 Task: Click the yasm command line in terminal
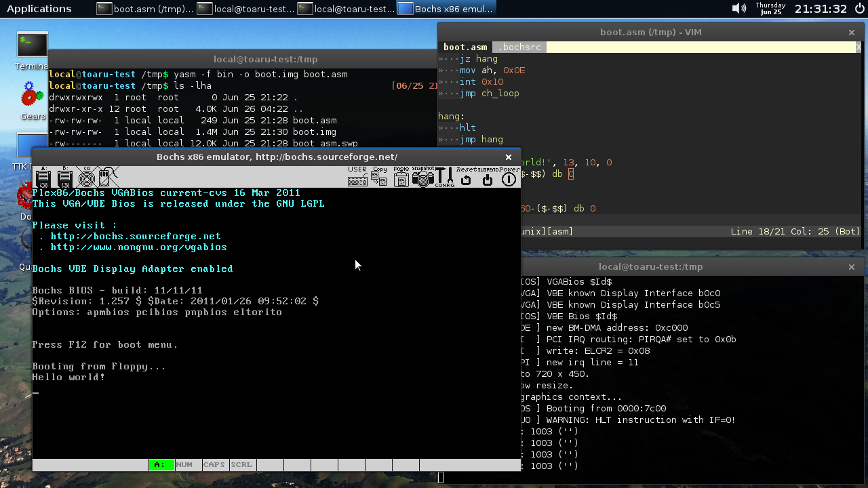[x=260, y=74]
